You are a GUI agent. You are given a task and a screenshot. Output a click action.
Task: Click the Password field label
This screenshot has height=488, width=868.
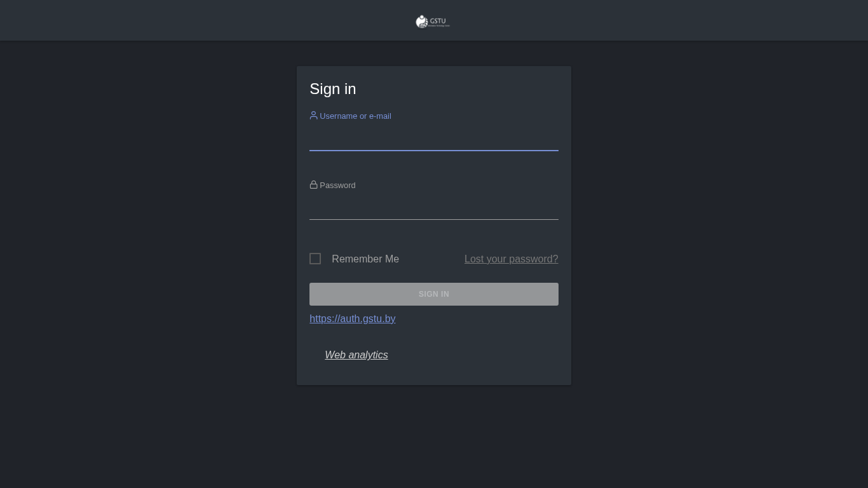pyautogui.click(x=337, y=186)
